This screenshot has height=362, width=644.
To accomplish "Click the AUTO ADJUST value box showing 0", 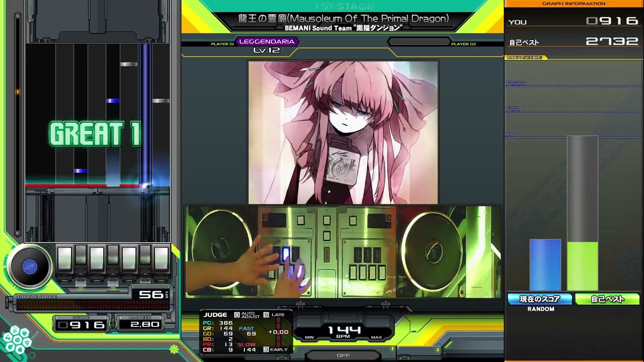I will (x=237, y=315).
